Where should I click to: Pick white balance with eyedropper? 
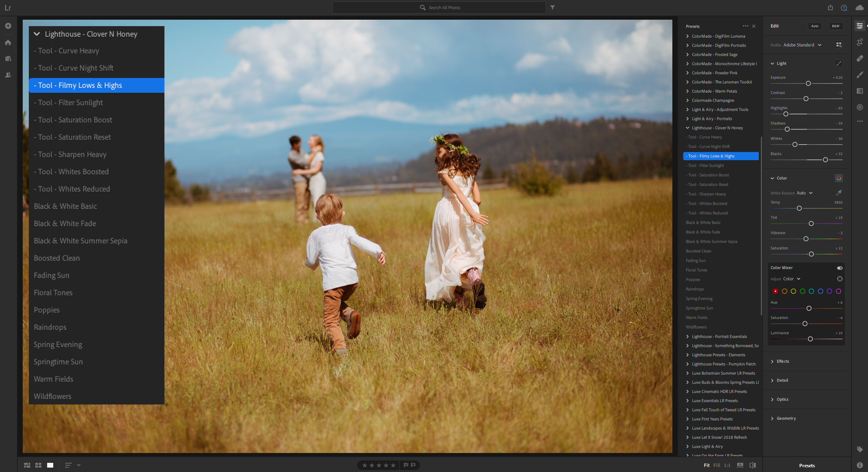click(x=839, y=193)
